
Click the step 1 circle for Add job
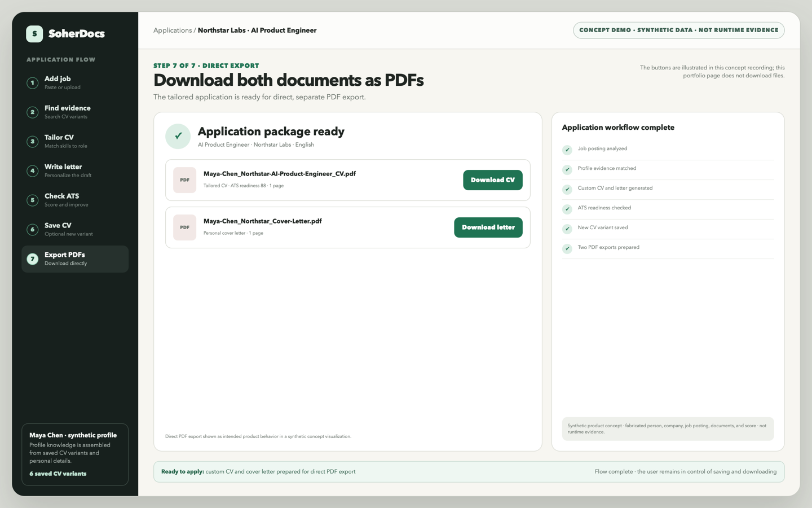click(33, 83)
